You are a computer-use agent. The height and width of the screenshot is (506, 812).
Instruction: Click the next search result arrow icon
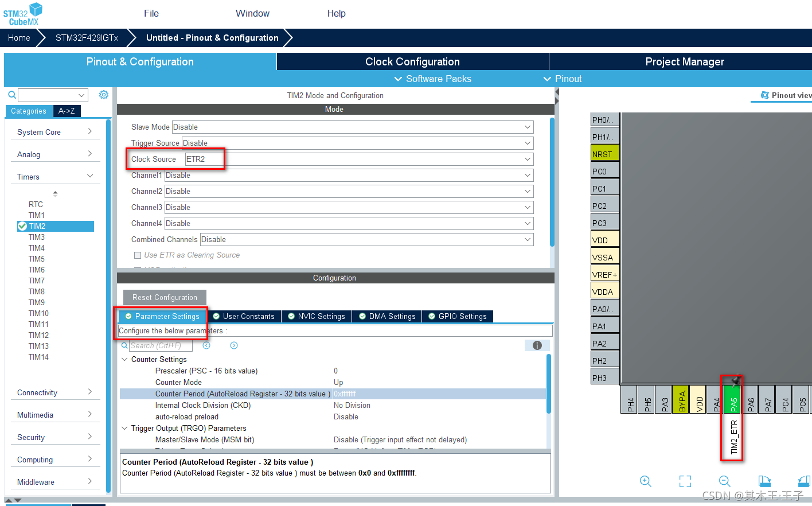coord(234,345)
